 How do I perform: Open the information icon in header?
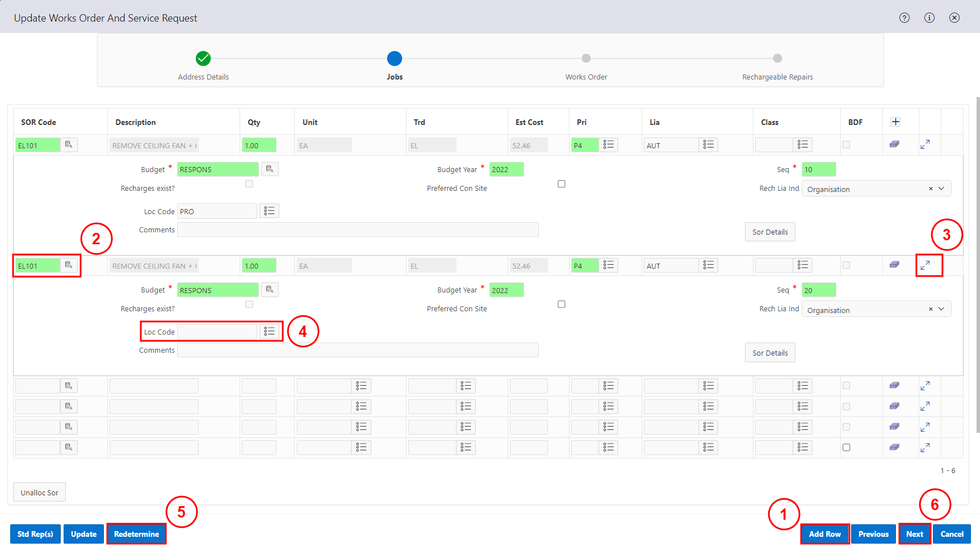coord(929,18)
